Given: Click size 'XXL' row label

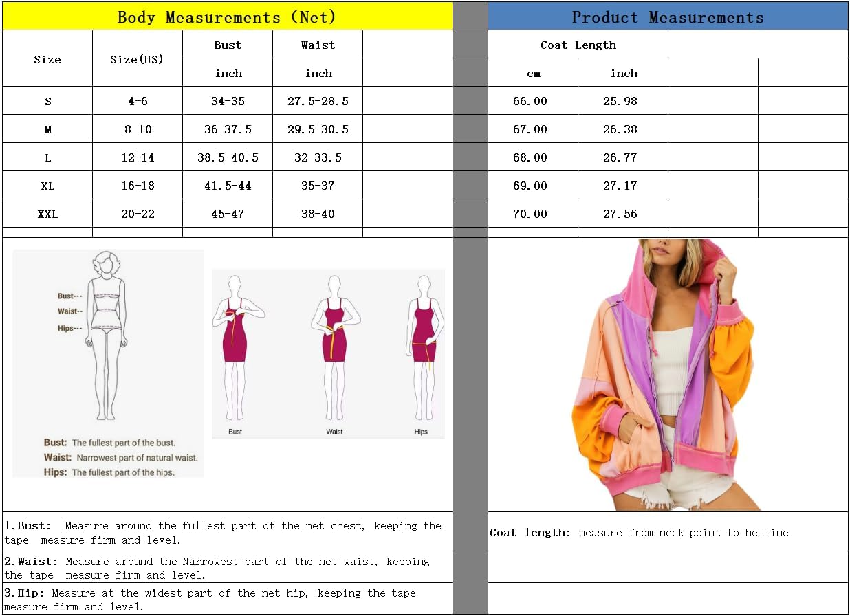Looking at the screenshot, I should pos(47,214).
